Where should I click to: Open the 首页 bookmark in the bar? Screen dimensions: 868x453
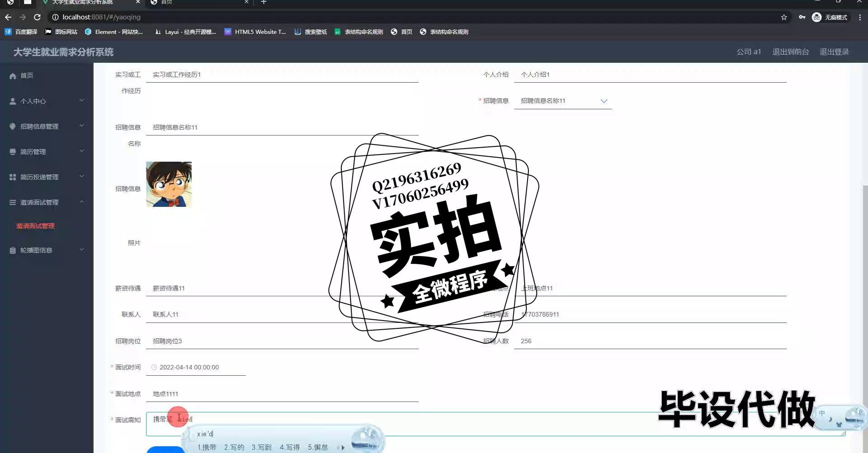401,32
